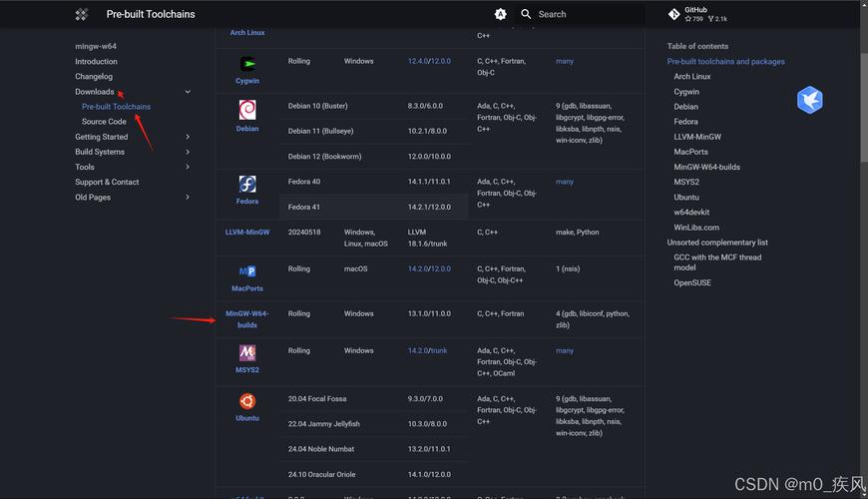868x499 pixels.
Task: Click the Ubuntu logo icon
Action: click(247, 401)
